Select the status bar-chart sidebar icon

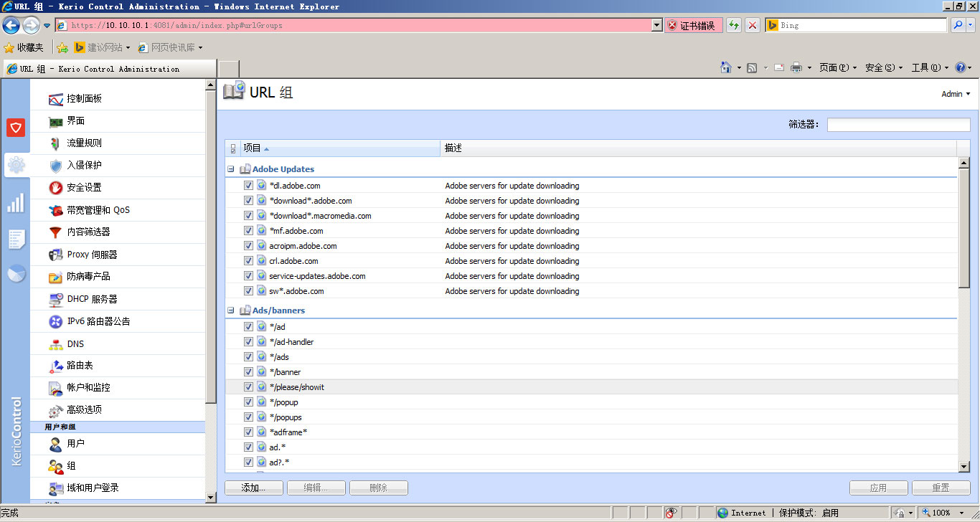[16, 203]
